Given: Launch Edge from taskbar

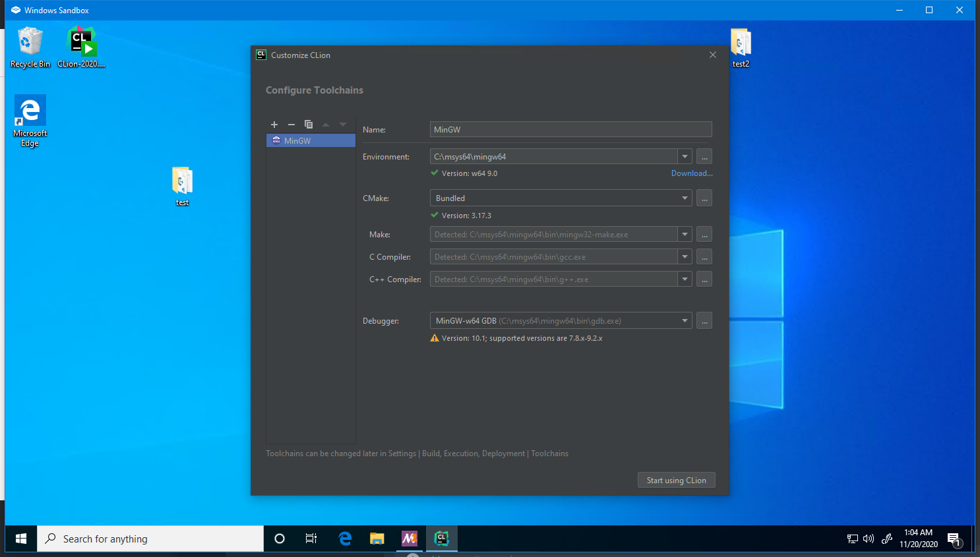Looking at the screenshot, I should coord(345,539).
